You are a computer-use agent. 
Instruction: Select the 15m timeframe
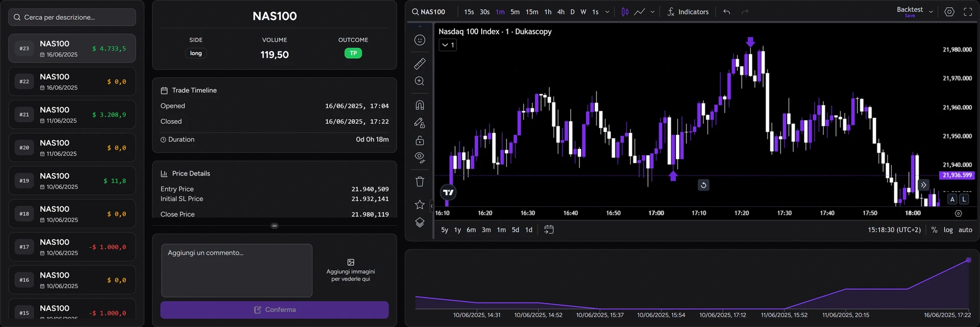click(532, 12)
